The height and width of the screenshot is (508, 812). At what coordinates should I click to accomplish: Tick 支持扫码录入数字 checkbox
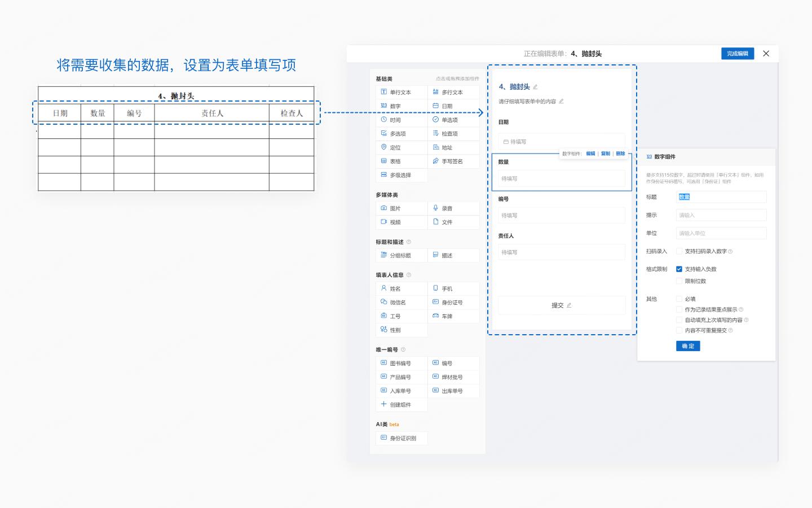pyautogui.click(x=679, y=251)
